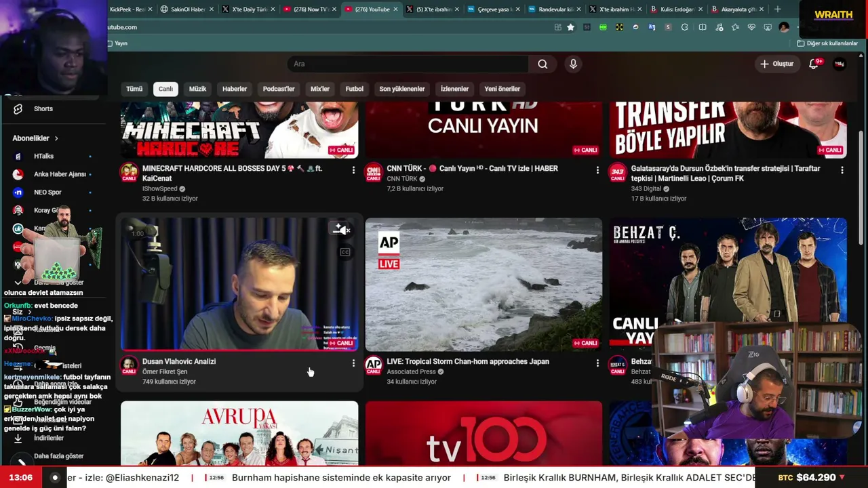
Task: Select the Mix'ler filter chip
Action: click(320, 89)
